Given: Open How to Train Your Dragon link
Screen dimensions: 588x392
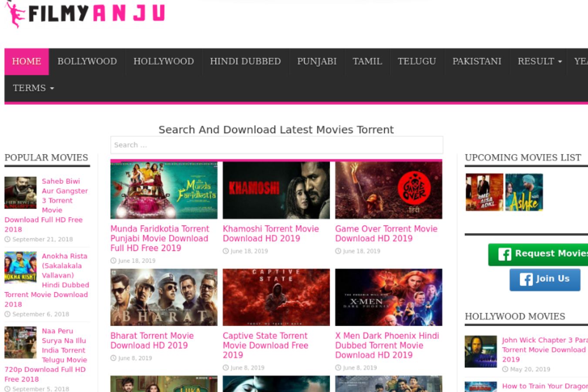Looking at the screenshot, I should [x=545, y=386].
